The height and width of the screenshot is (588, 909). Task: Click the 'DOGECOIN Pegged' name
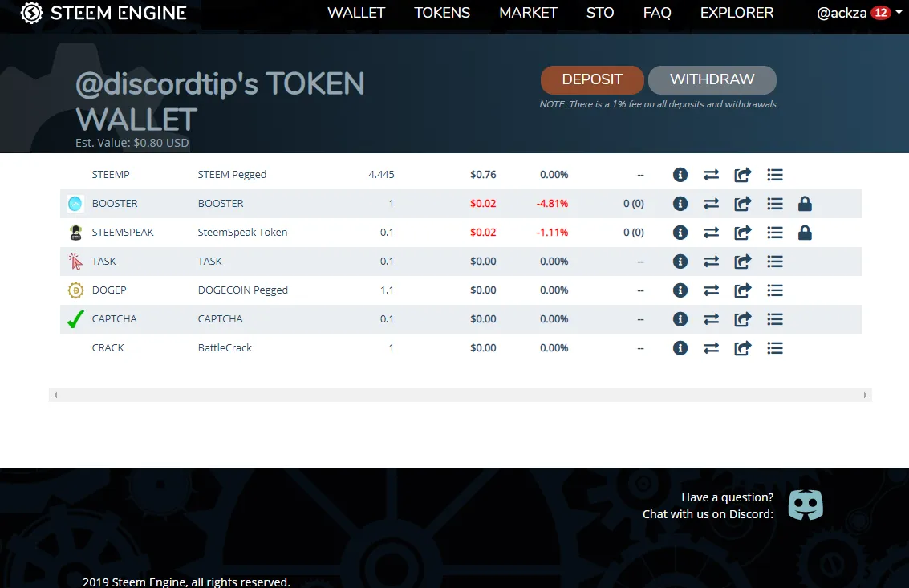point(243,290)
